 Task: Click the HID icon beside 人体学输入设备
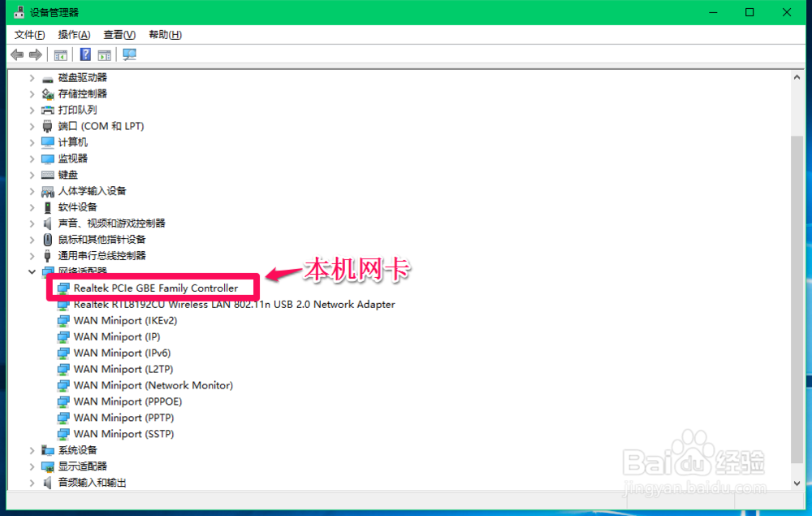coord(48,191)
